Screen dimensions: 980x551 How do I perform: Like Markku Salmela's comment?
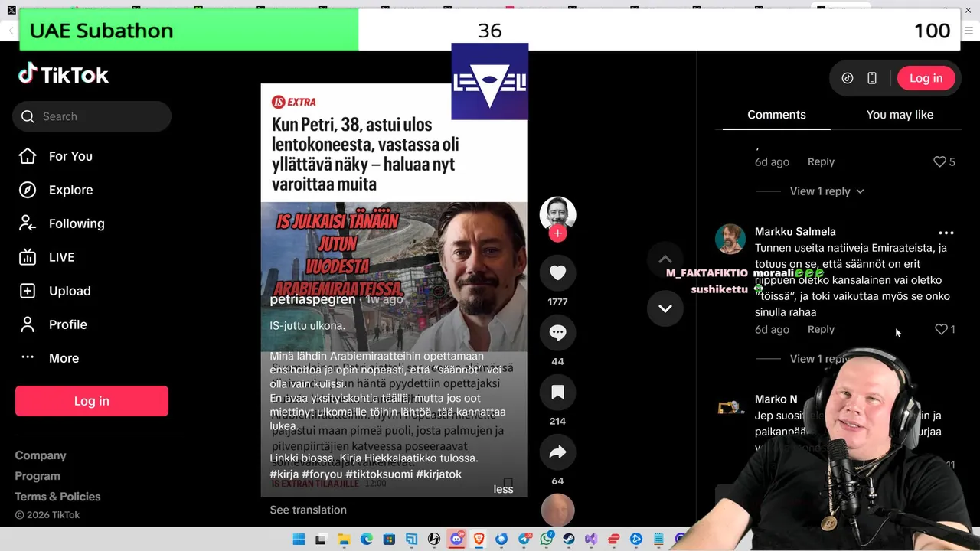coord(941,329)
